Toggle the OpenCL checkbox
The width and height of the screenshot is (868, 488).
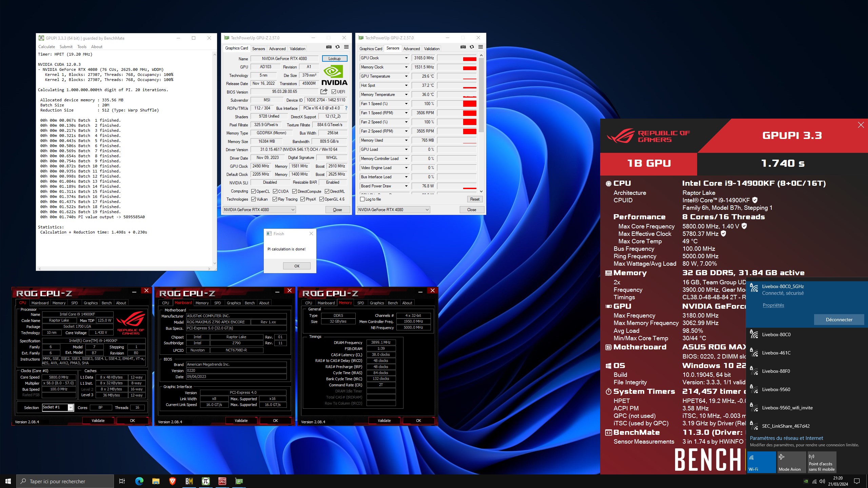pos(253,191)
